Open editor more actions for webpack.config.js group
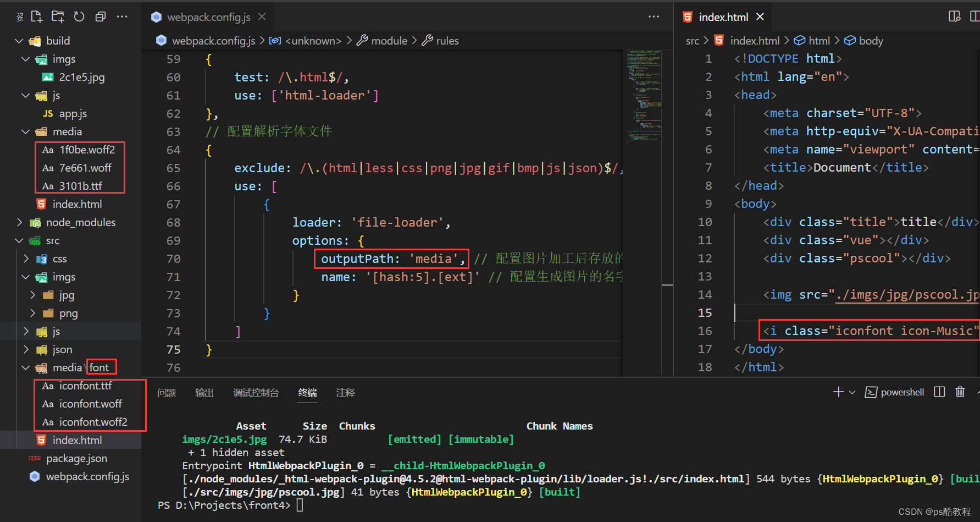 (654, 17)
